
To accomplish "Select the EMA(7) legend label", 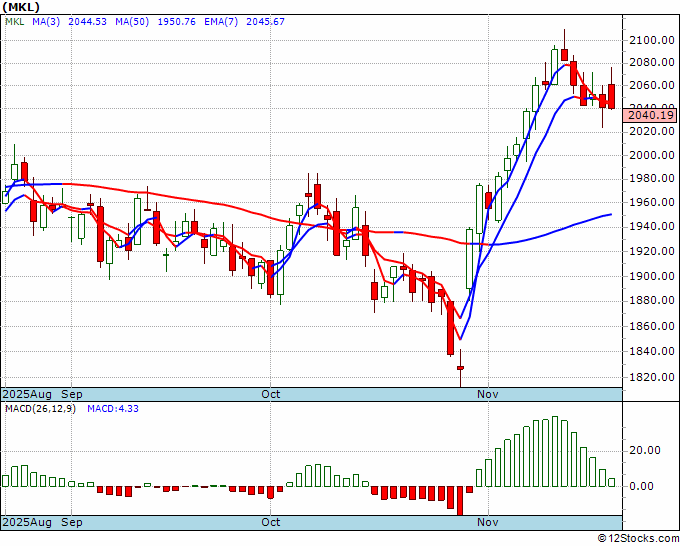I will coord(221,22).
